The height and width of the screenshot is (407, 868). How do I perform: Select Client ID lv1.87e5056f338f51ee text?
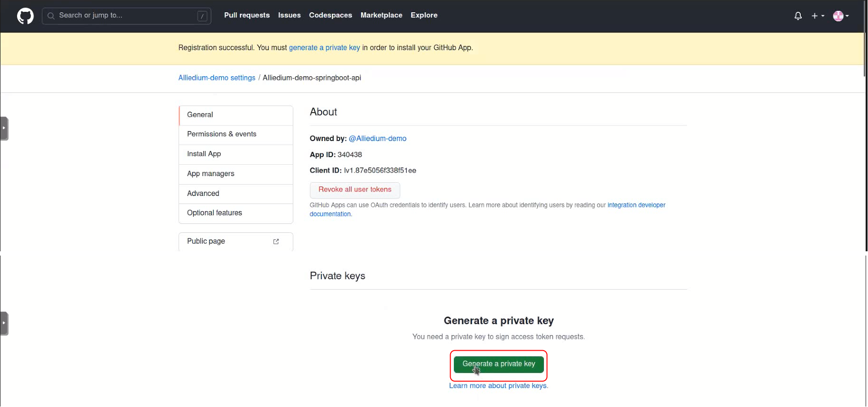(380, 171)
